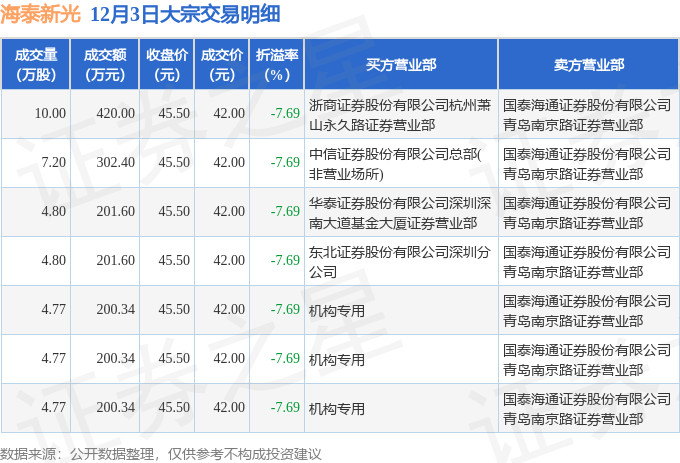Select the 成交价(元) column header
680x463 pixels.
pyautogui.click(x=222, y=64)
